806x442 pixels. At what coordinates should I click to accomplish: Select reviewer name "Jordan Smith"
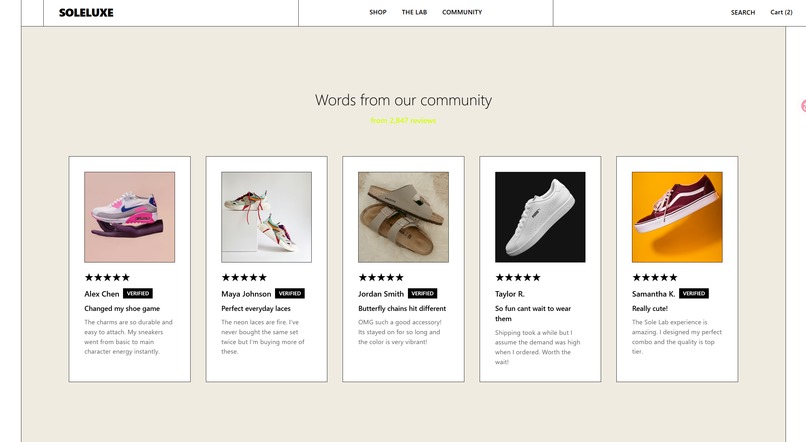point(381,294)
